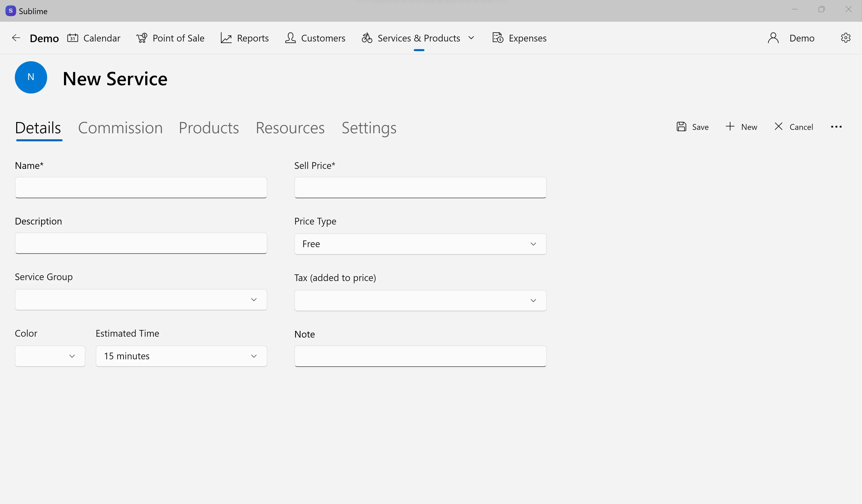Click the Sublime app logo icon
This screenshot has width=862, height=504.
pyautogui.click(x=11, y=11)
